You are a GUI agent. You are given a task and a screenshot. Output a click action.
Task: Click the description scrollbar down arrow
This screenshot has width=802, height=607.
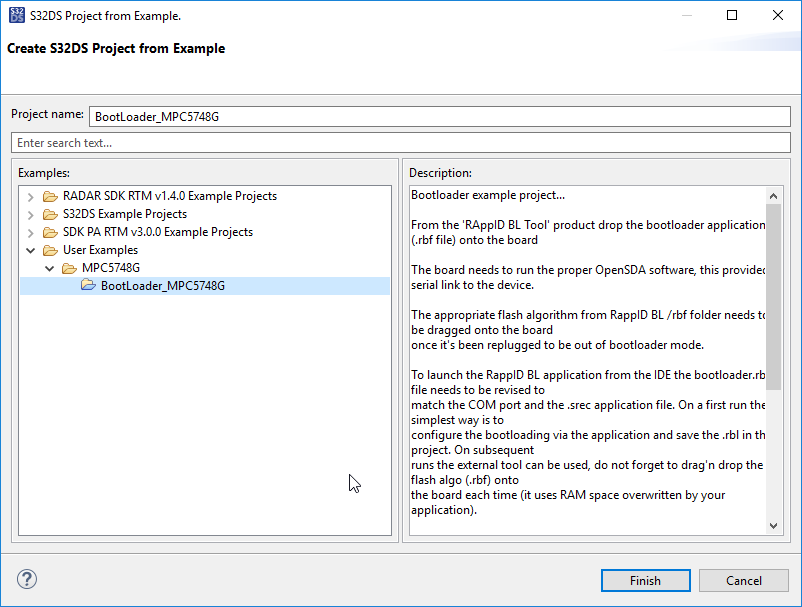click(x=773, y=526)
